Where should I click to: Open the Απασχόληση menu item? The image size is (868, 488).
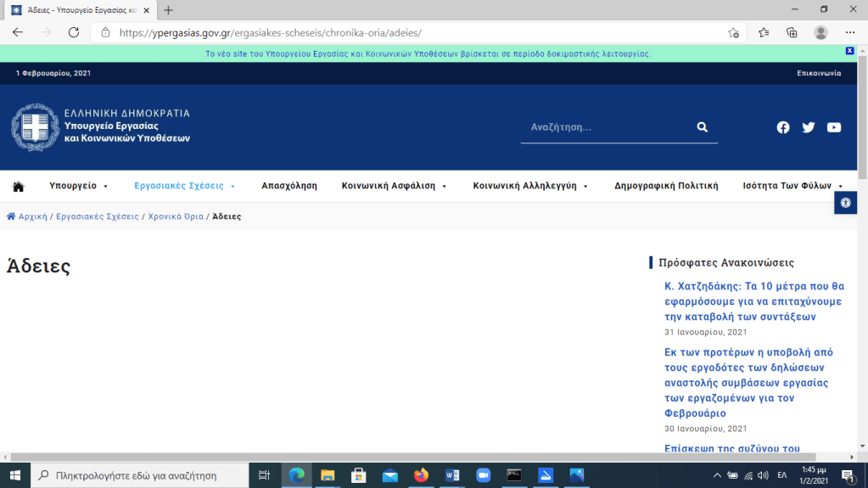[289, 186]
